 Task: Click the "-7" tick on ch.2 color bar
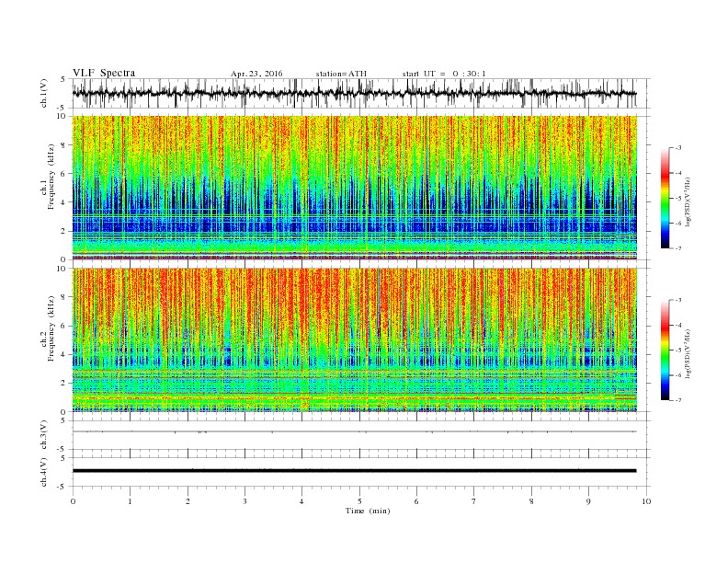678,400
